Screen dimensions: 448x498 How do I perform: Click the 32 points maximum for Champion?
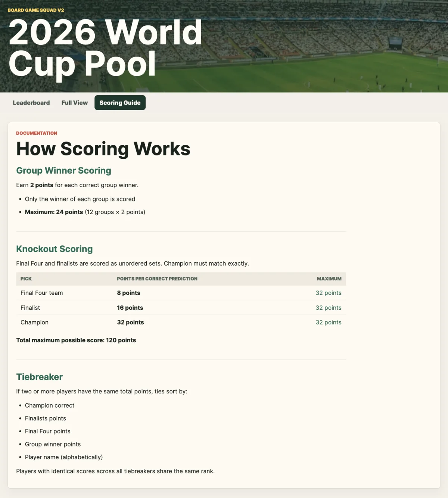click(329, 322)
